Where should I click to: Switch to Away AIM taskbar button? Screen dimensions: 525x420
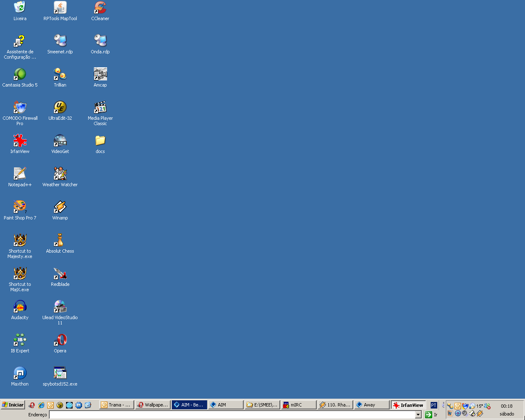click(x=372, y=405)
